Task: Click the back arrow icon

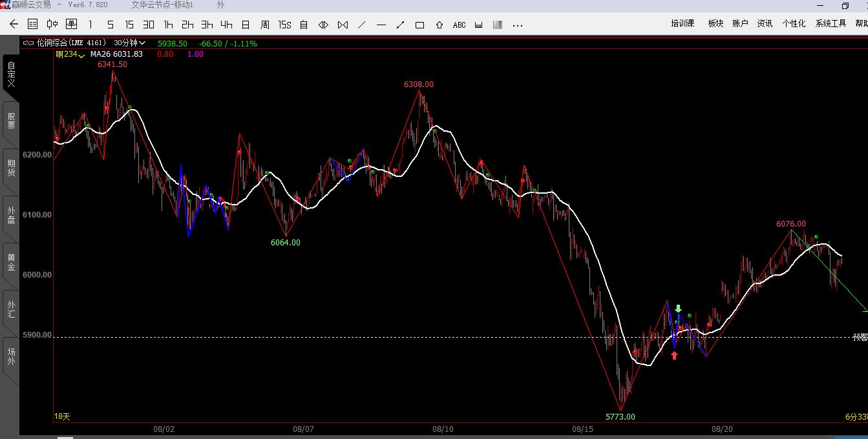Action: click(14, 25)
